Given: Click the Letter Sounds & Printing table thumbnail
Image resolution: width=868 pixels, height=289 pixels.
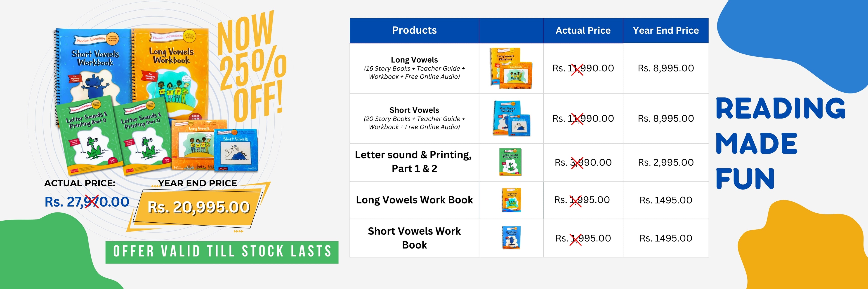Looking at the screenshot, I should pos(510,162).
